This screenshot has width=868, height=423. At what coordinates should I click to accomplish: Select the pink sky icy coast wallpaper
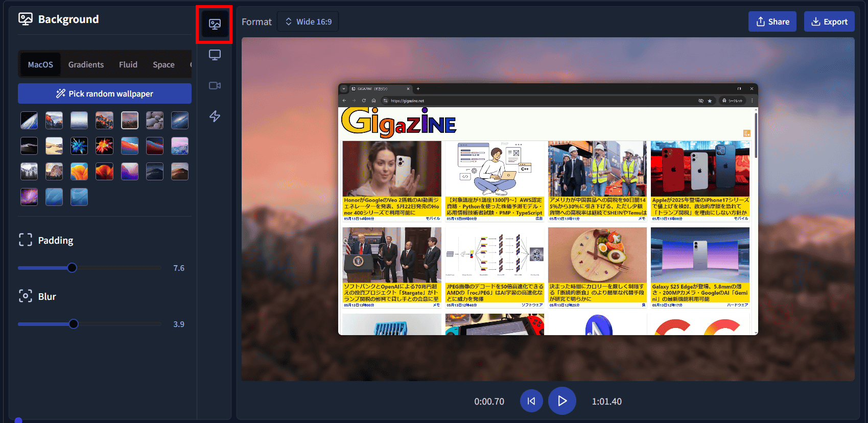click(x=180, y=146)
